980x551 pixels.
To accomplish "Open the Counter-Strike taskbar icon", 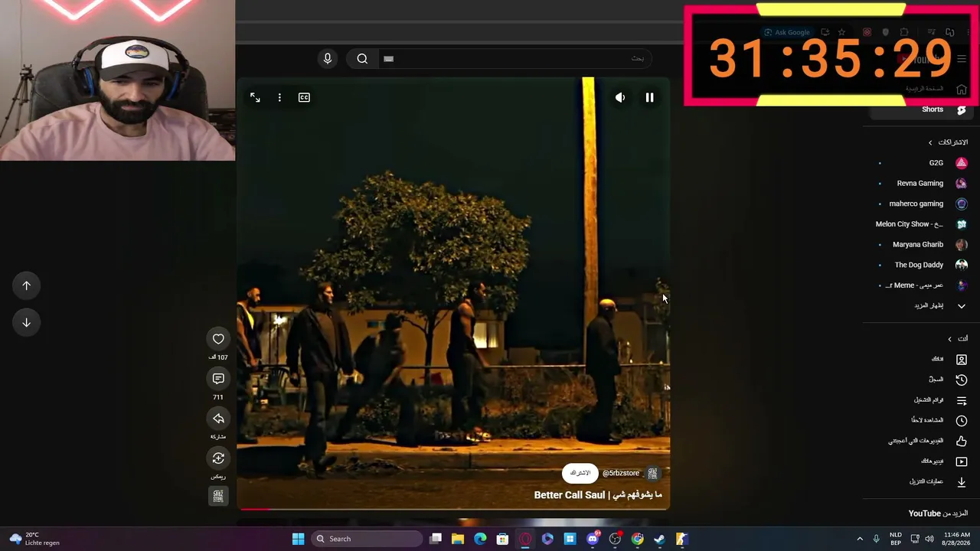I will point(681,539).
